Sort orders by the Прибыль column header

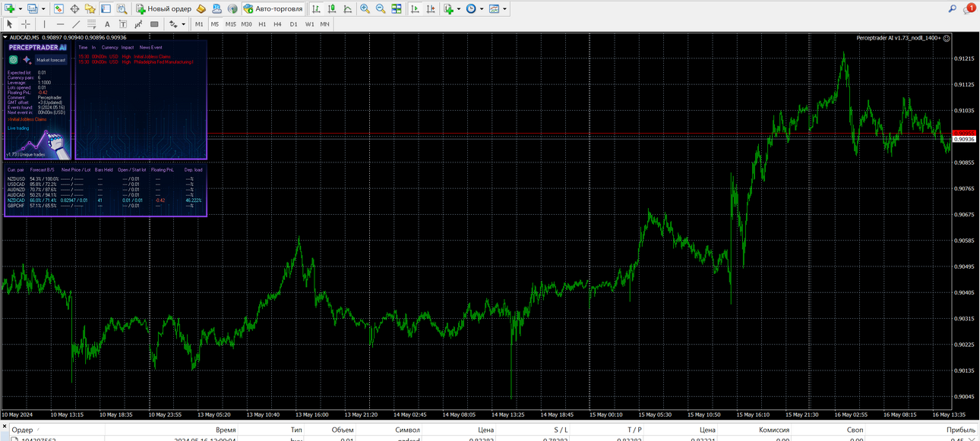coord(960,430)
